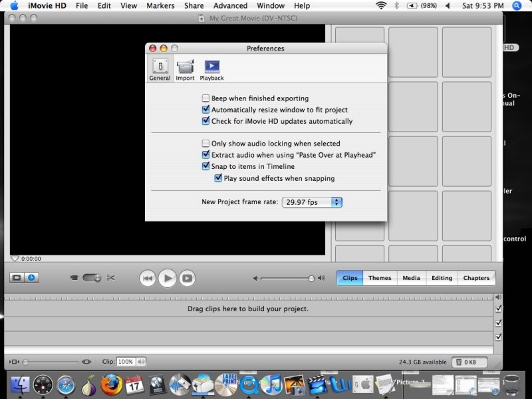Rewind to the beginning of movie

click(x=148, y=278)
